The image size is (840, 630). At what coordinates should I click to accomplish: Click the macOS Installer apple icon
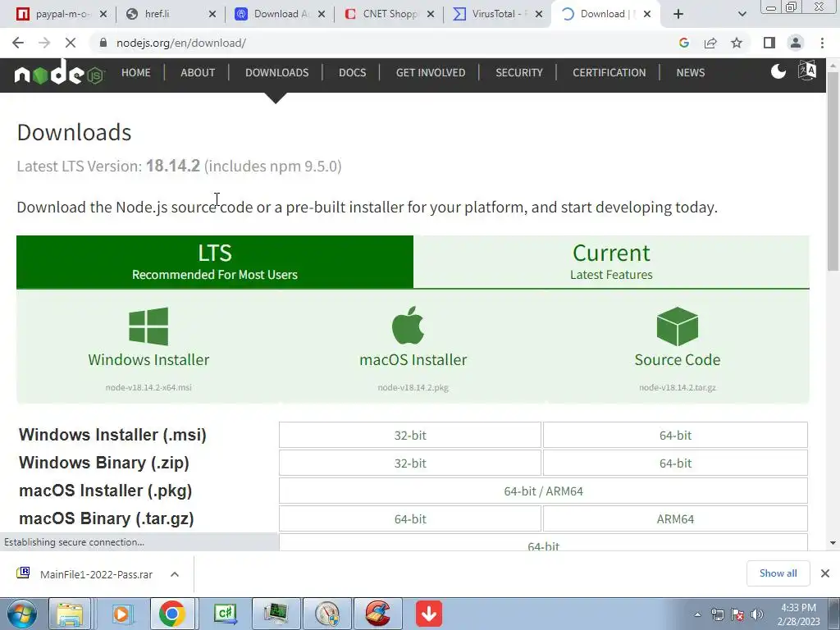(x=409, y=325)
